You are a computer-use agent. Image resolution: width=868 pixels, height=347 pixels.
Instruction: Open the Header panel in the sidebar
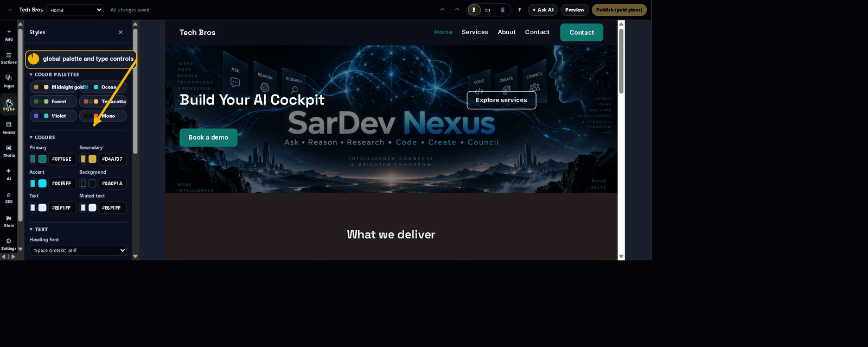click(9, 128)
